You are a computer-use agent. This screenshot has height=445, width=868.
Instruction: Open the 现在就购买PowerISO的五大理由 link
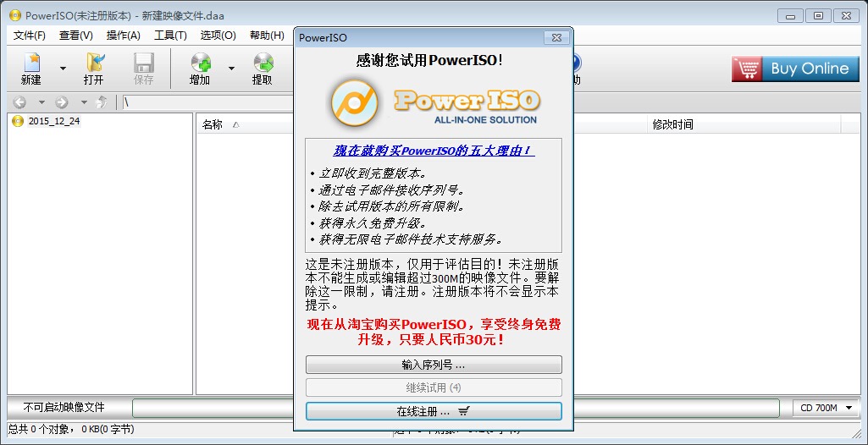click(x=434, y=151)
